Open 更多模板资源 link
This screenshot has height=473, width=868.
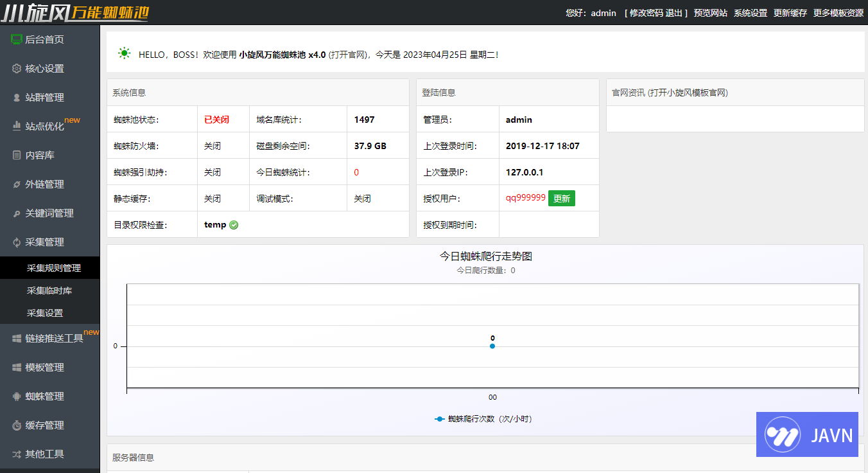(x=838, y=13)
